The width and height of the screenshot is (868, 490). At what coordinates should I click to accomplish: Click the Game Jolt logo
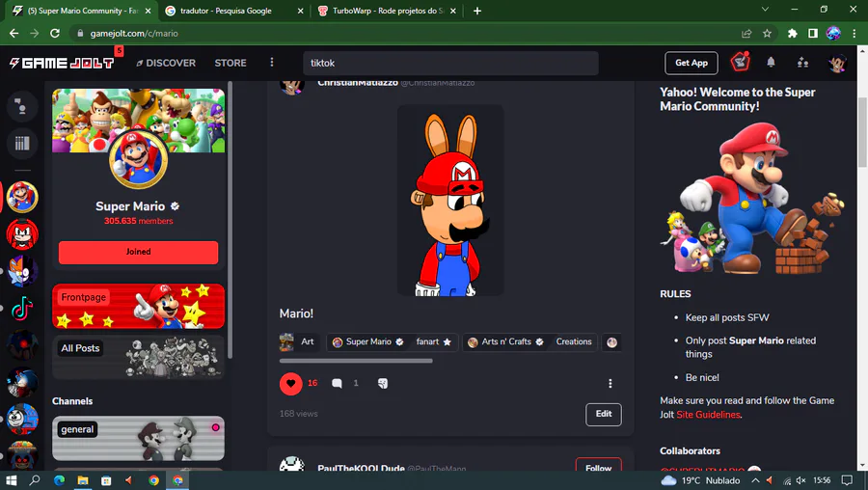(x=62, y=63)
